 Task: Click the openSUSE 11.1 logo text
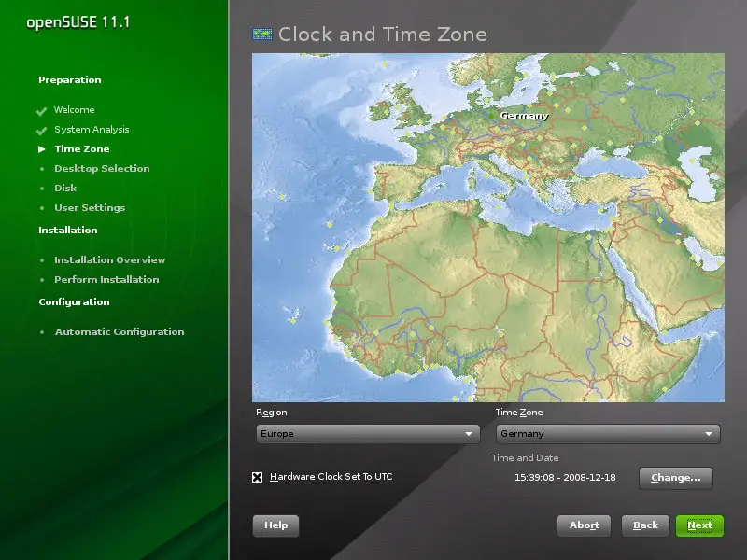(x=78, y=22)
